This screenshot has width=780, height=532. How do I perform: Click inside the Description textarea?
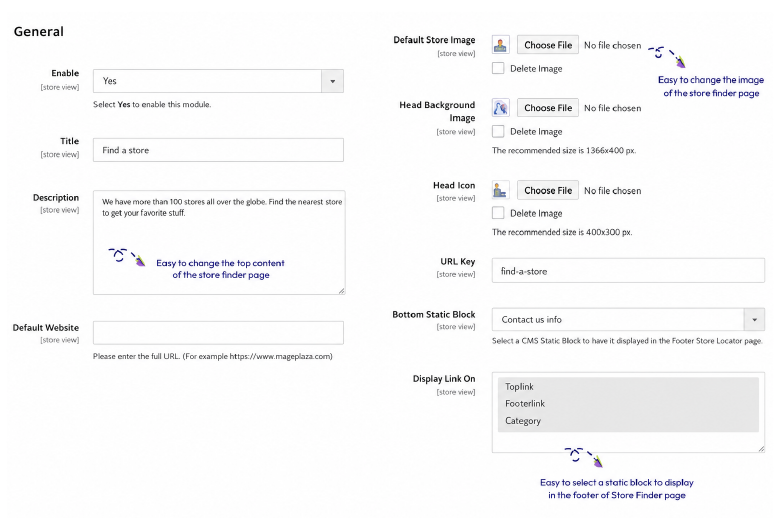pyautogui.click(x=219, y=242)
